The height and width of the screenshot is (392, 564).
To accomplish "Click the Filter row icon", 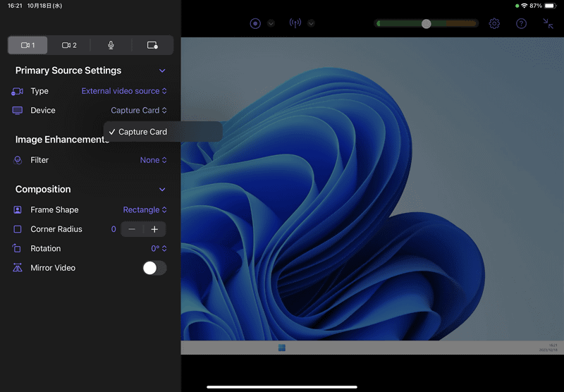I will [17, 160].
